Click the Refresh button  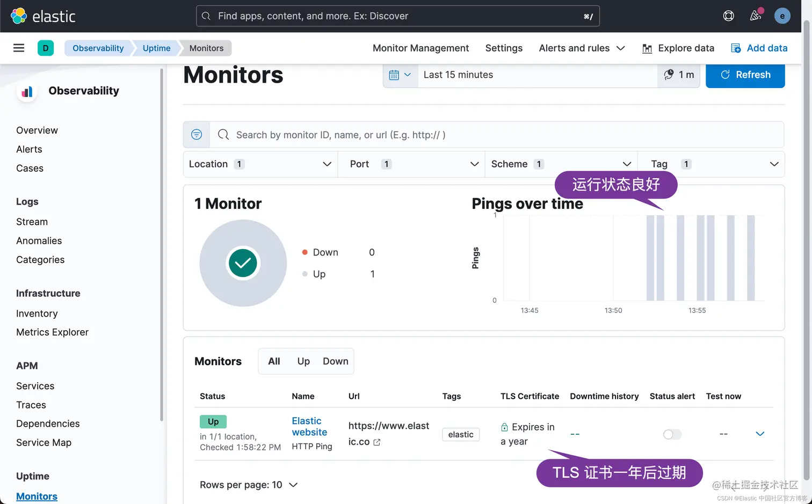(745, 75)
